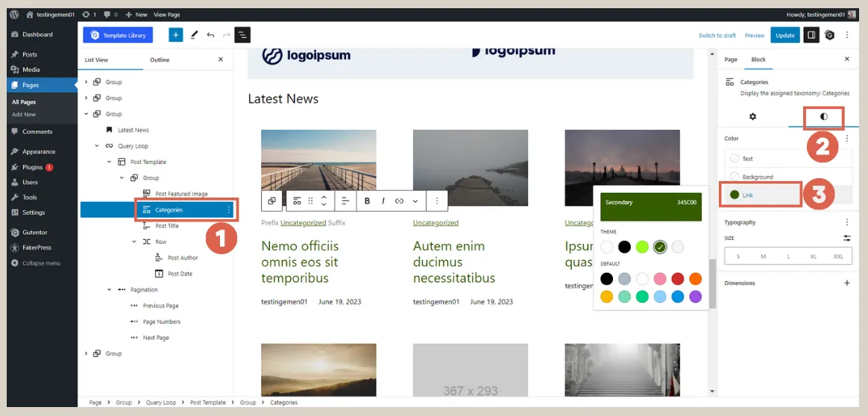Screen dimensions: 868x416
Task: Click the Redo arrow
Action: pyautogui.click(x=226, y=35)
